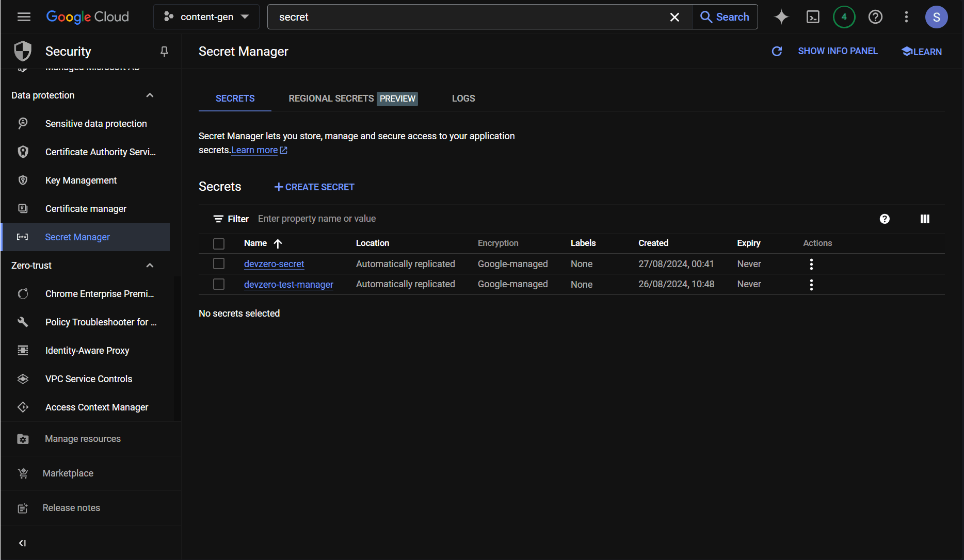This screenshot has width=964, height=560.
Task: Click CREATE SECRET
Action: 314,187
